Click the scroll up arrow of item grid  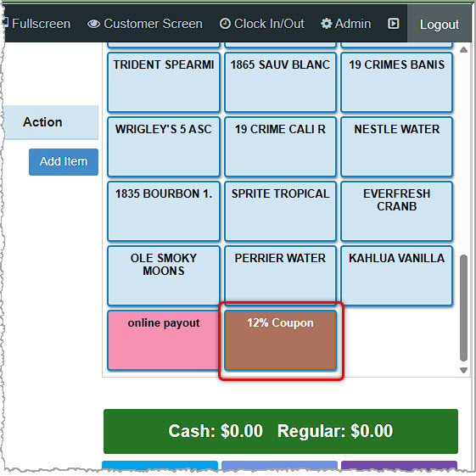[463, 49]
